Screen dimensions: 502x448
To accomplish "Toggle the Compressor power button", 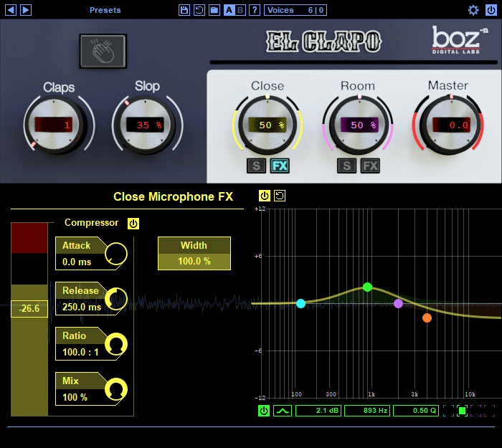I will (133, 224).
